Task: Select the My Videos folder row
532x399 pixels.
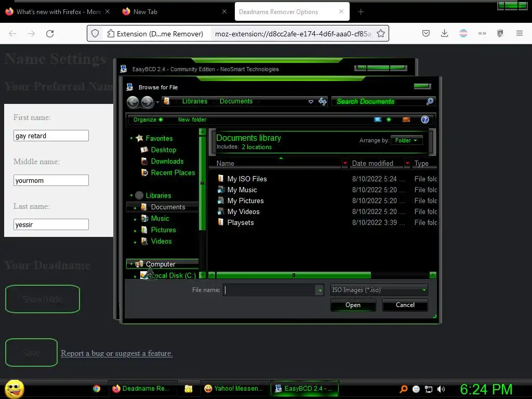Action: [243, 212]
